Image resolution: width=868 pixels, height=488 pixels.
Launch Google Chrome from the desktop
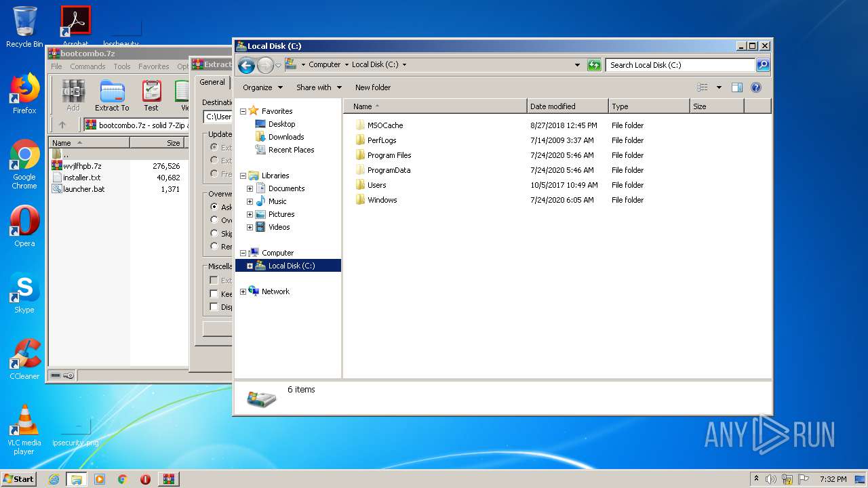[x=24, y=165]
